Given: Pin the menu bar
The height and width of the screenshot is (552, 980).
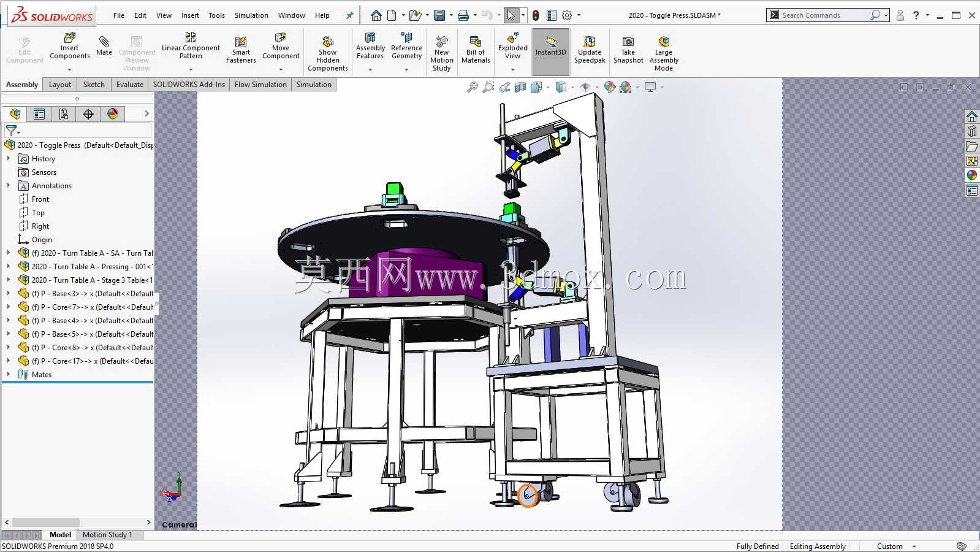Looking at the screenshot, I should click(349, 15).
